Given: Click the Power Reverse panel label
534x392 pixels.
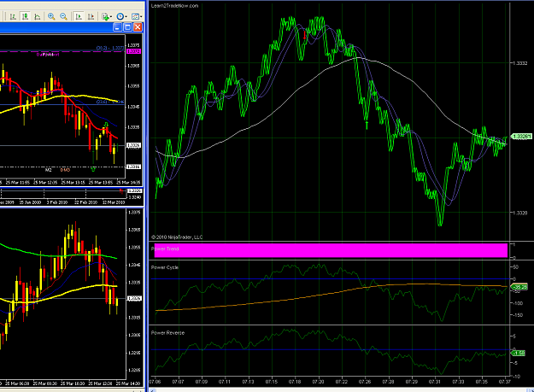Looking at the screenshot, I should click(x=167, y=333).
